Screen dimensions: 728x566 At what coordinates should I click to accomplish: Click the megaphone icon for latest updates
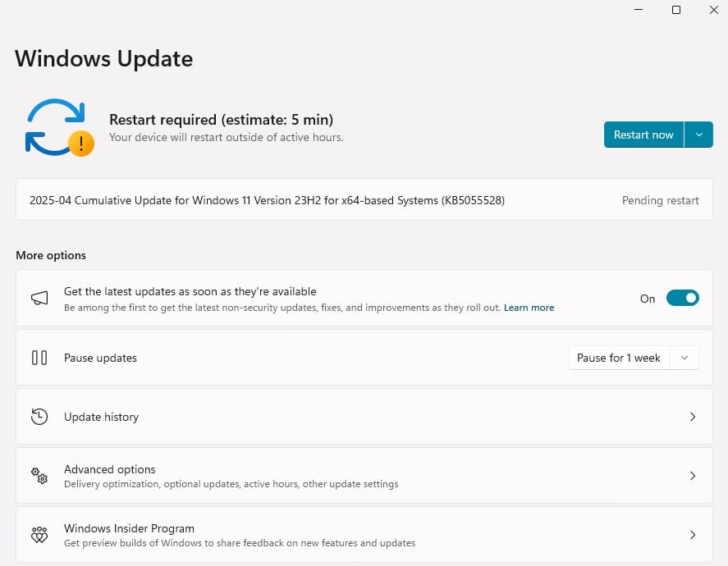pyautogui.click(x=39, y=298)
